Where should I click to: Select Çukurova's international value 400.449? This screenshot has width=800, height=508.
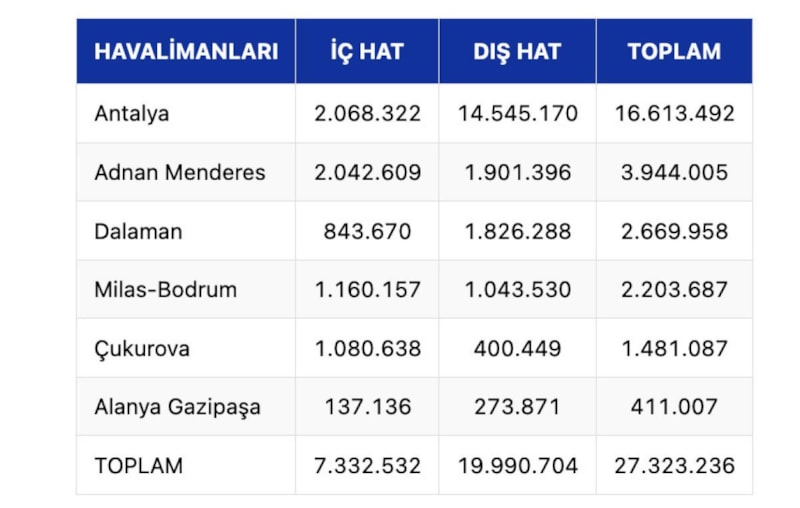click(x=517, y=349)
